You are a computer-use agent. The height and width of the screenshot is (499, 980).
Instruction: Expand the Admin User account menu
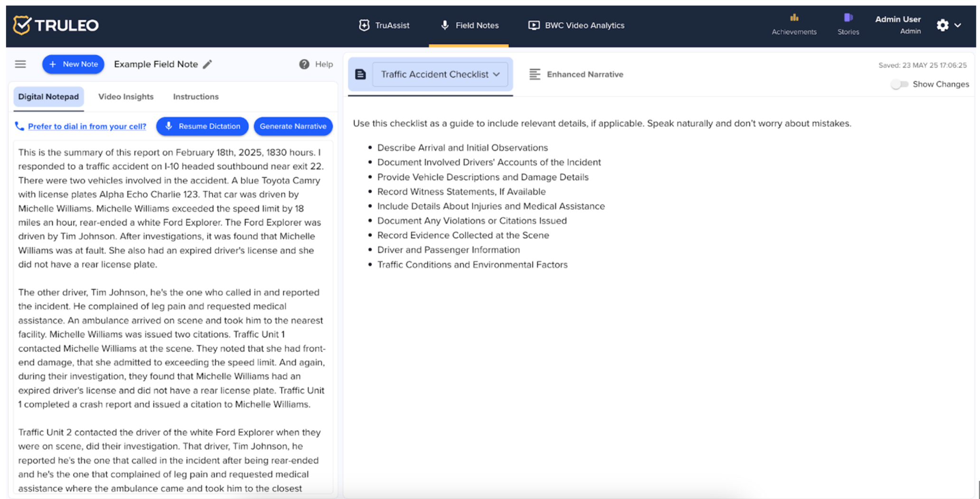point(898,25)
